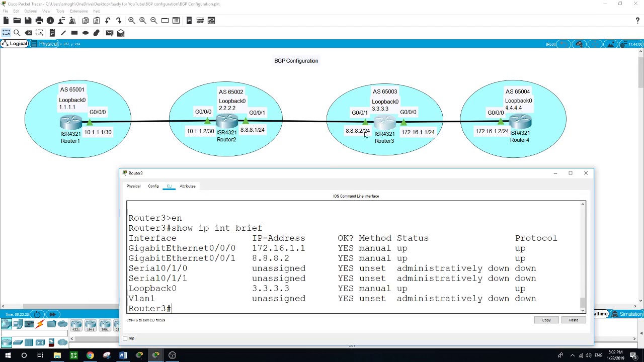
Task: Choose the Select tool
Action: (x=6, y=33)
